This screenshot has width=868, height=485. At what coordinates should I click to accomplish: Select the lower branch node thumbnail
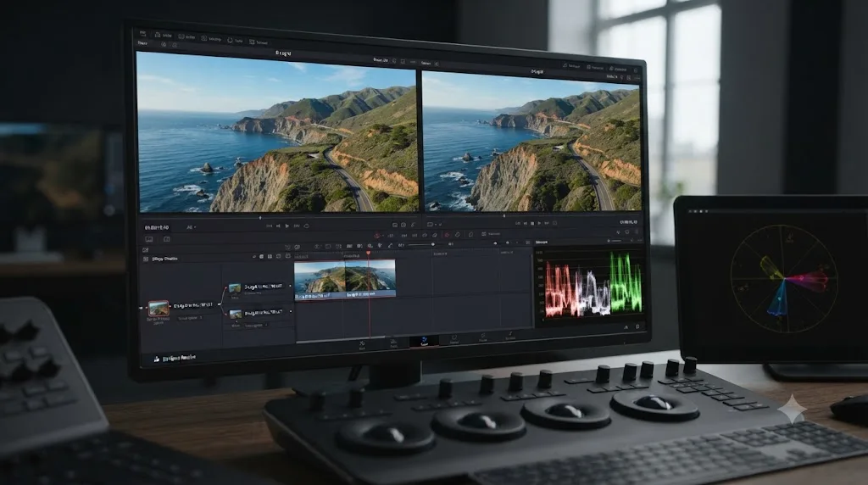(x=236, y=314)
